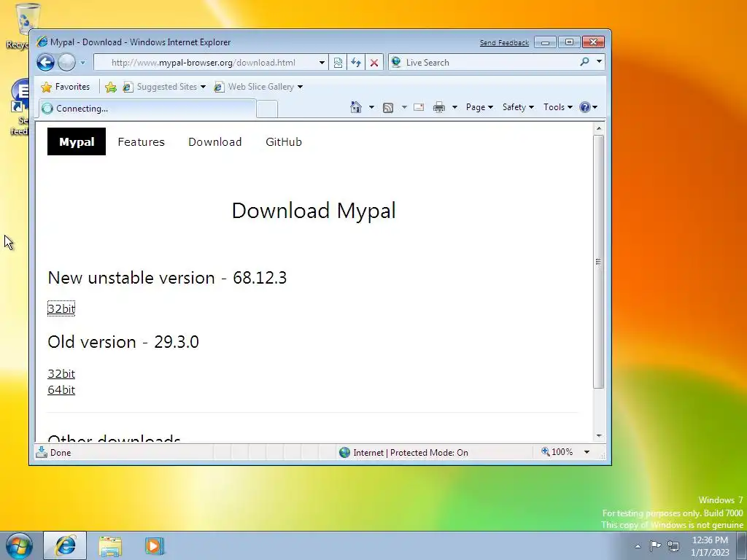Open search provider options dropdown arrow

coord(599,62)
